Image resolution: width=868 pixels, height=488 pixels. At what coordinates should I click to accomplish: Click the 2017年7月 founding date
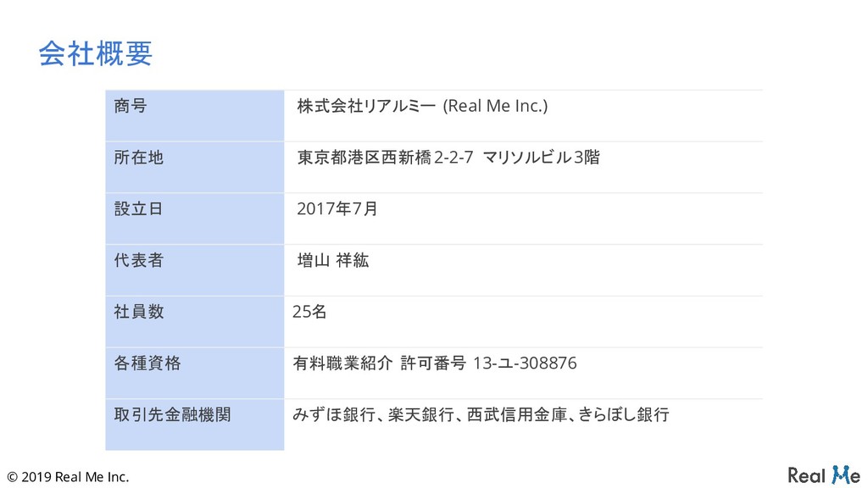[337, 209]
